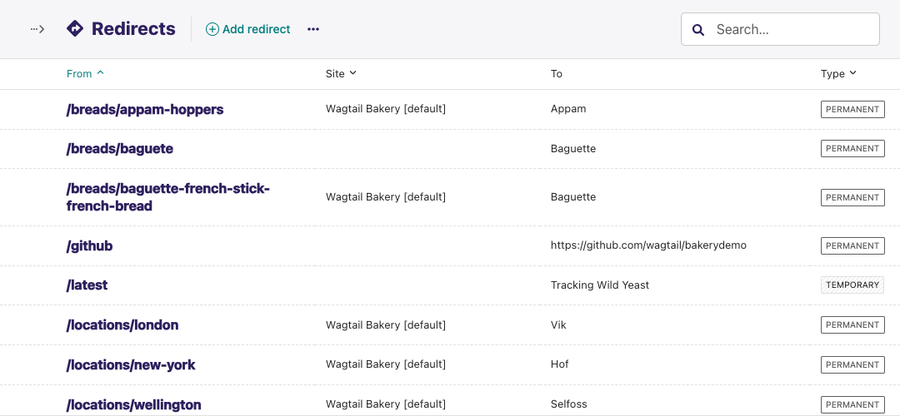Open the /breads/appam-hoppers redirect
The width and height of the screenshot is (900, 416).
[x=145, y=110]
